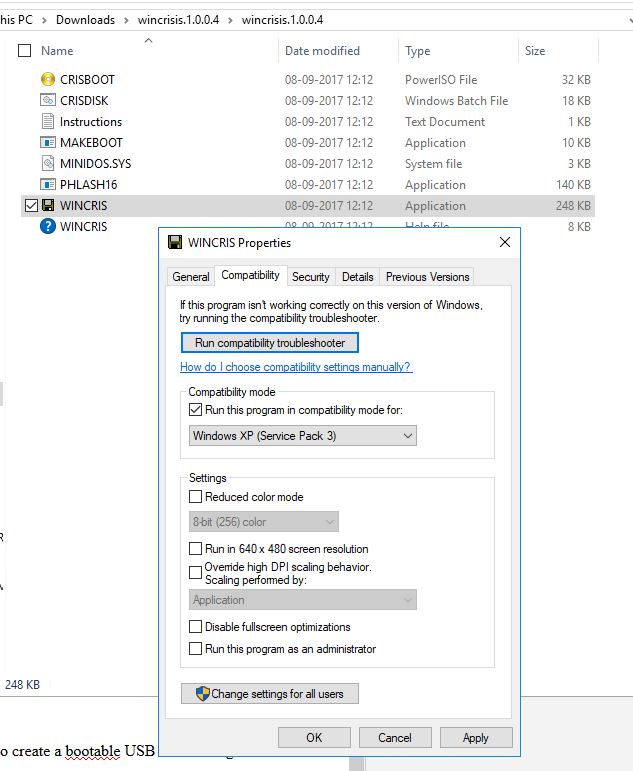Click the PHLASH16 application icon
Image resolution: width=633 pixels, height=771 pixels.
tap(48, 184)
